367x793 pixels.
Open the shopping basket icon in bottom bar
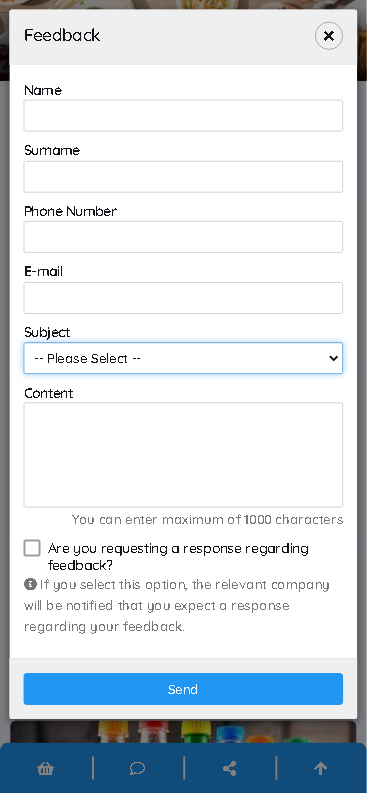45,769
